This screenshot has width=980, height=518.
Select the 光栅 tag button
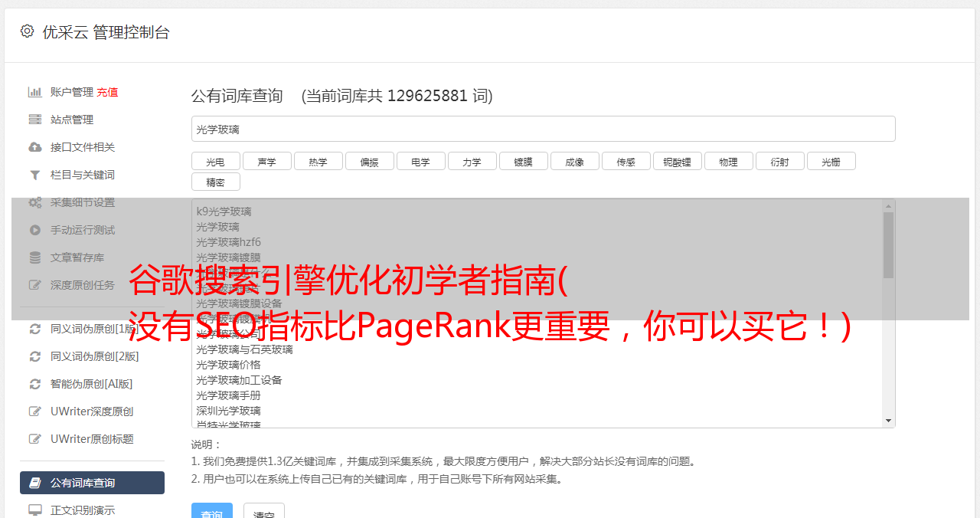click(831, 161)
